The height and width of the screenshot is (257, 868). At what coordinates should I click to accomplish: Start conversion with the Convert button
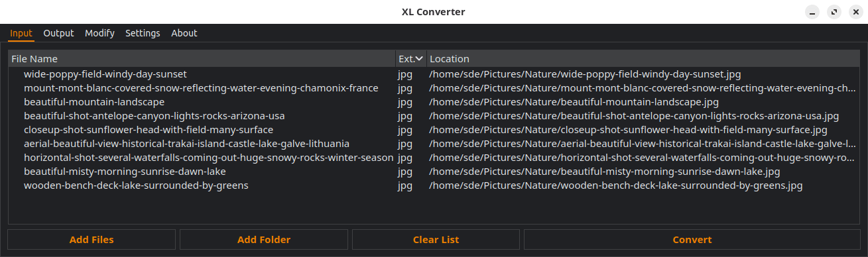pos(692,240)
